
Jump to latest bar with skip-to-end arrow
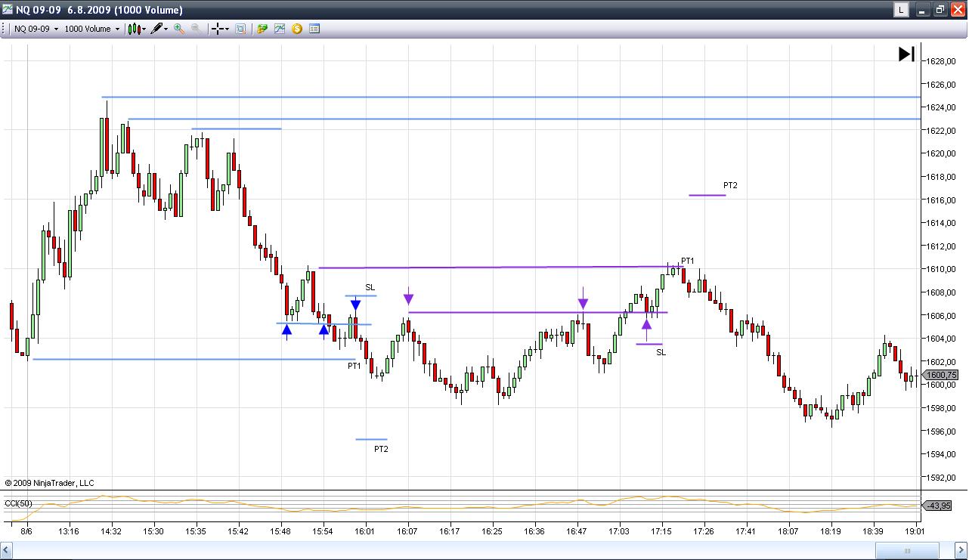pyautogui.click(x=906, y=54)
